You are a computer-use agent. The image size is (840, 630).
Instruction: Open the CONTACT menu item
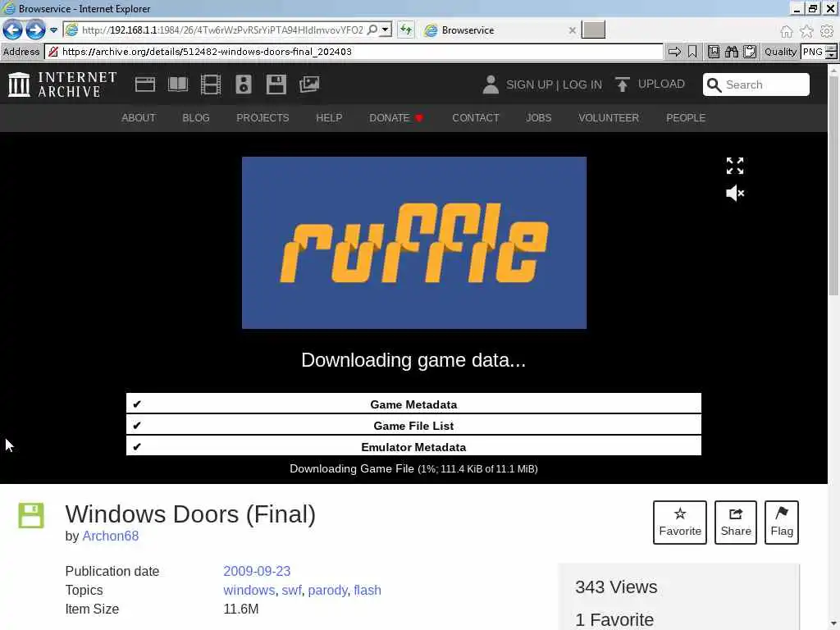click(475, 118)
